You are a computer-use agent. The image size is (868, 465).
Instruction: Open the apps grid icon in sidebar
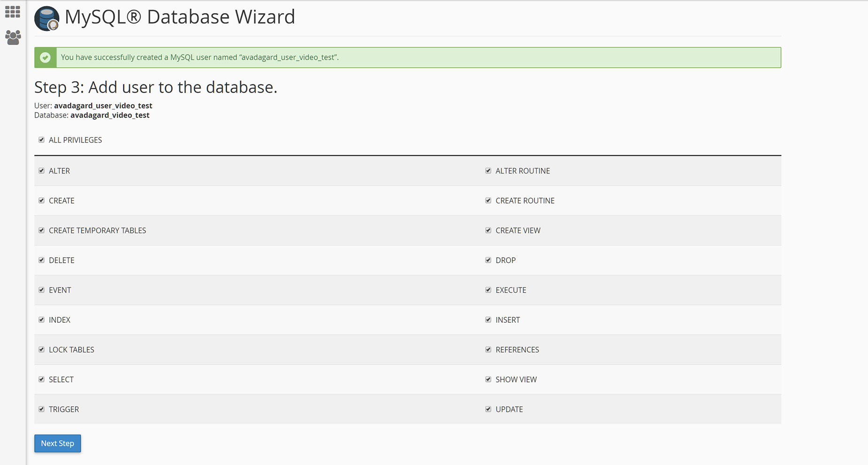pos(13,12)
